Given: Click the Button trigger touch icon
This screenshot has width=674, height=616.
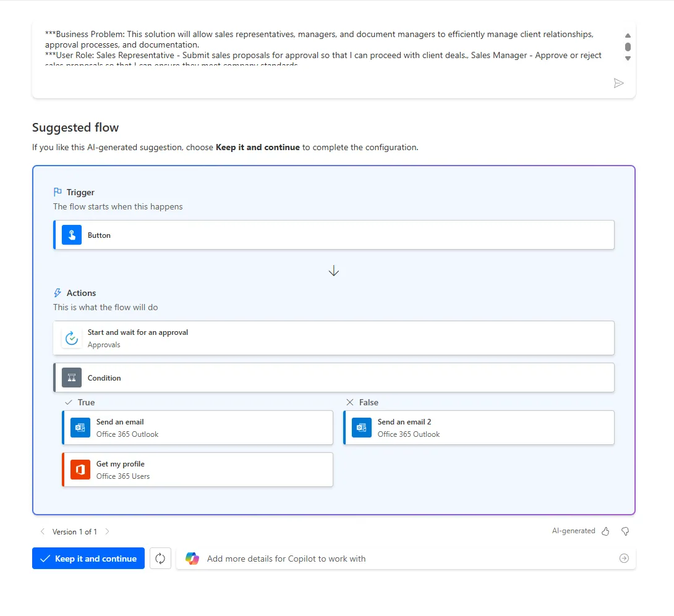Looking at the screenshot, I should [x=72, y=235].
